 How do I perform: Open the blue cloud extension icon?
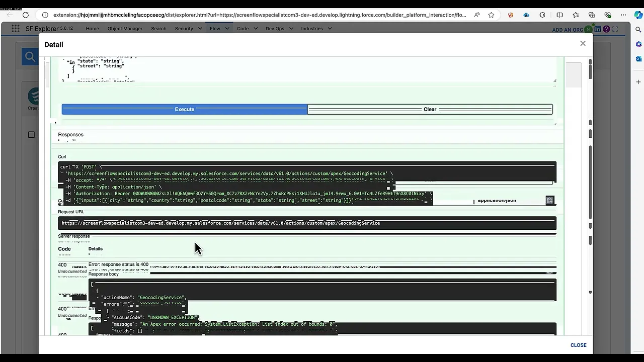pos(526,15)
